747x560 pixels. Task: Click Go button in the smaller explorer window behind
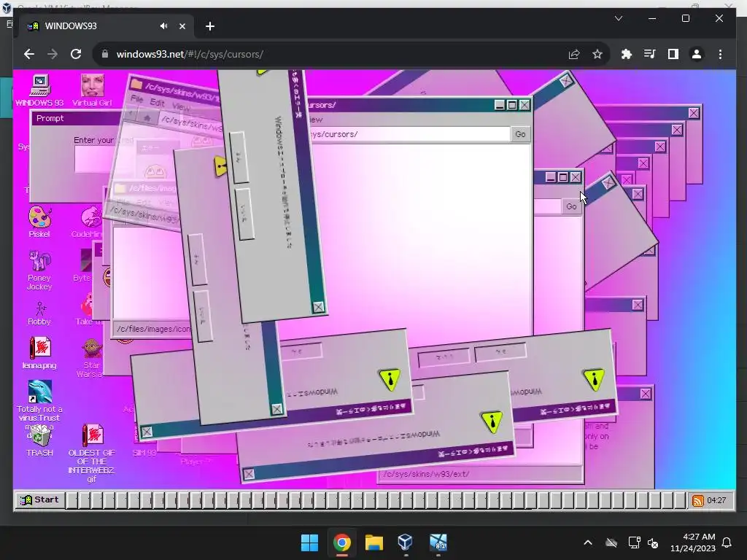click(571, 206)
